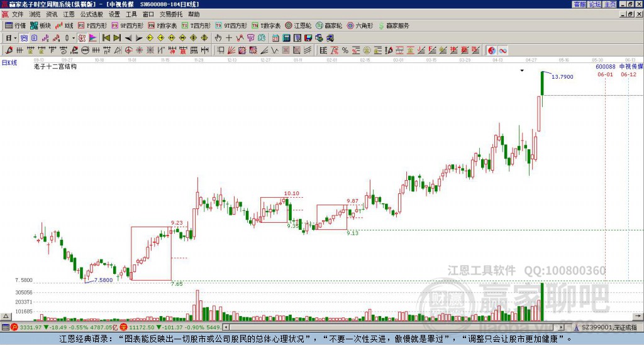Viewport: 644px width, 345px height.
Task: Open the 9T四方形 tool
Action: (x=231, y=25)
